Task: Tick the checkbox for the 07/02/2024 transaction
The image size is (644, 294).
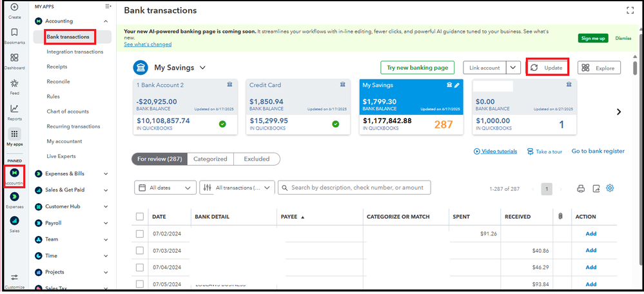Action: [x=140, y=233]
